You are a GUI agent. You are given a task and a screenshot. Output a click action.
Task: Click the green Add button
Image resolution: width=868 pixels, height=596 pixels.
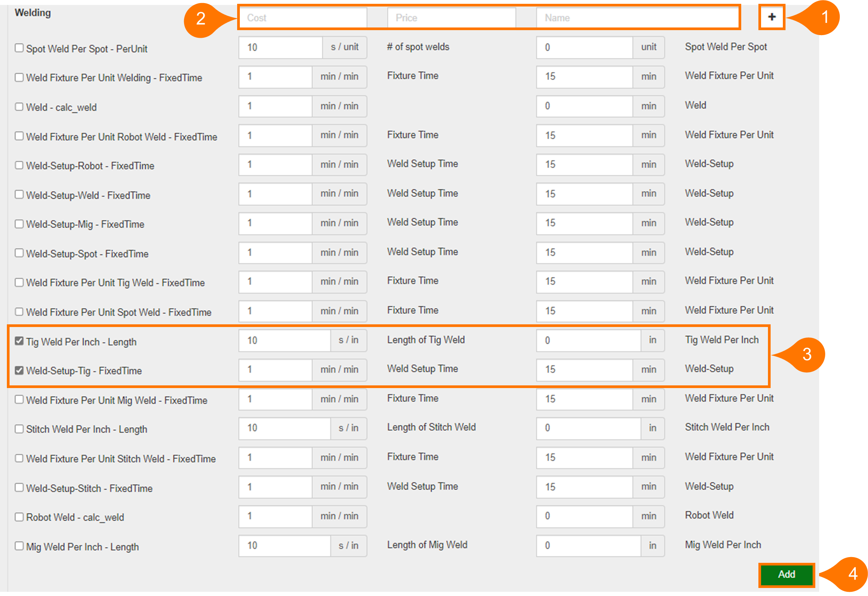point(786,575)
